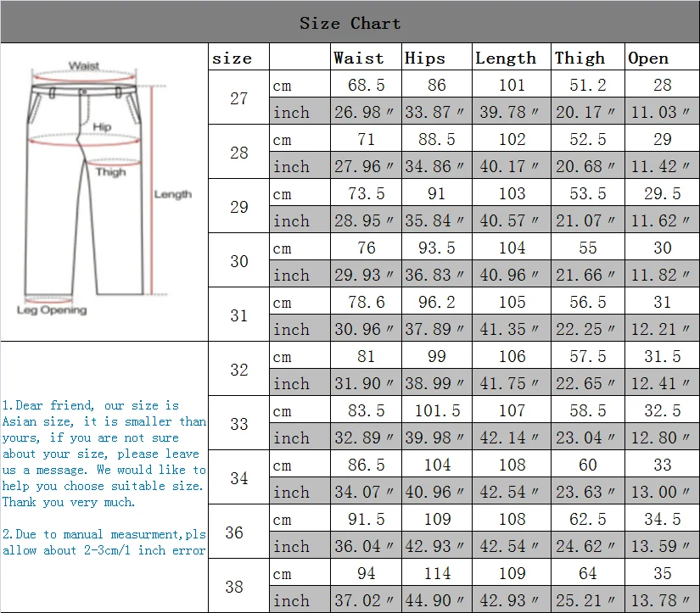Click open value 12.21 inch

[660, 329]
